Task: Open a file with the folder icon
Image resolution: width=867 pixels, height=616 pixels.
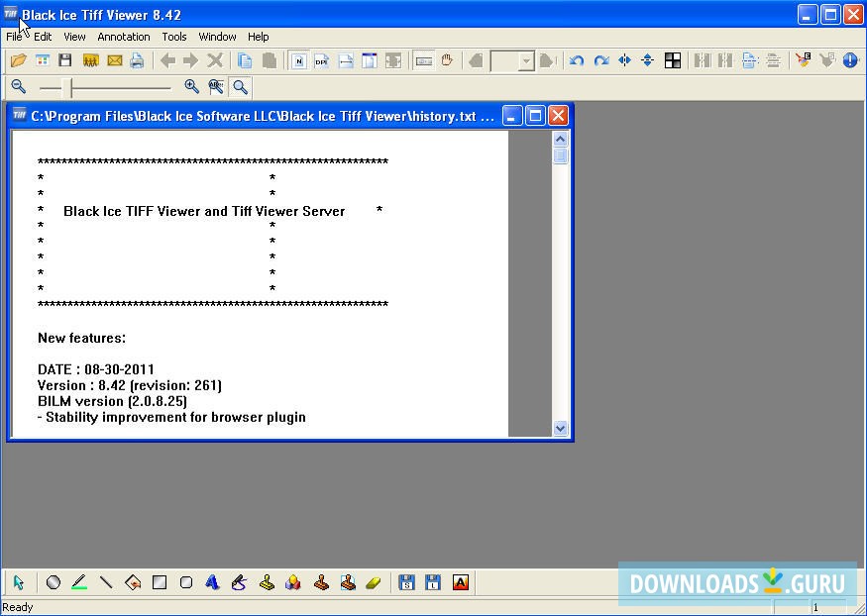Action: (18, 60)
